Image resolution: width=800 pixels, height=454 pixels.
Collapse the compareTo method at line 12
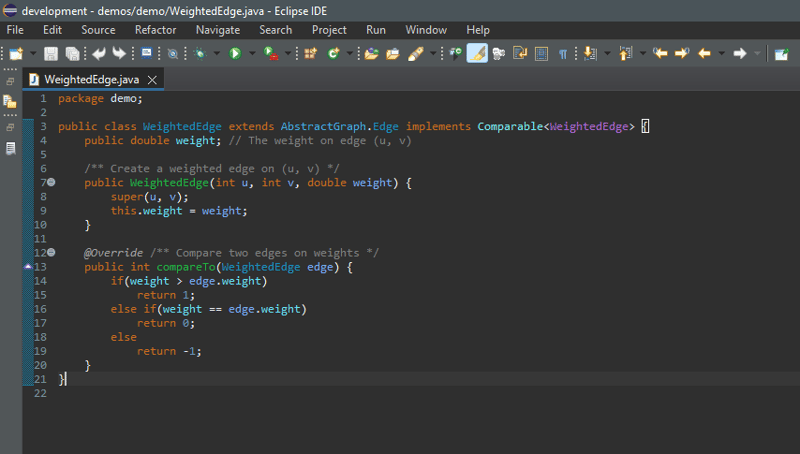coord(51,253)
